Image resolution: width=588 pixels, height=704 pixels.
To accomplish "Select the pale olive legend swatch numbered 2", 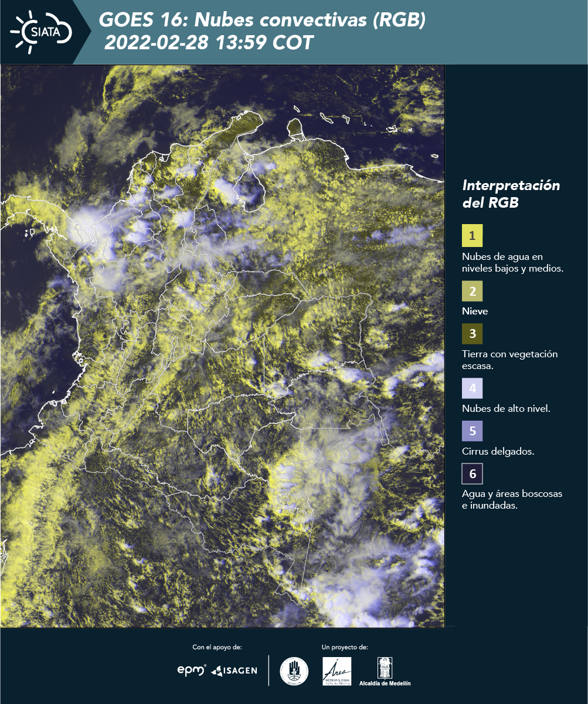I will 473,290.
